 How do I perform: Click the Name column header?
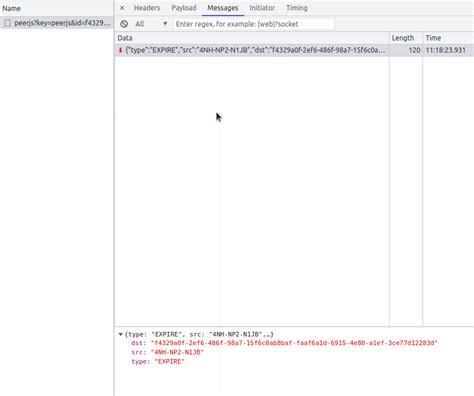(57, 8)
